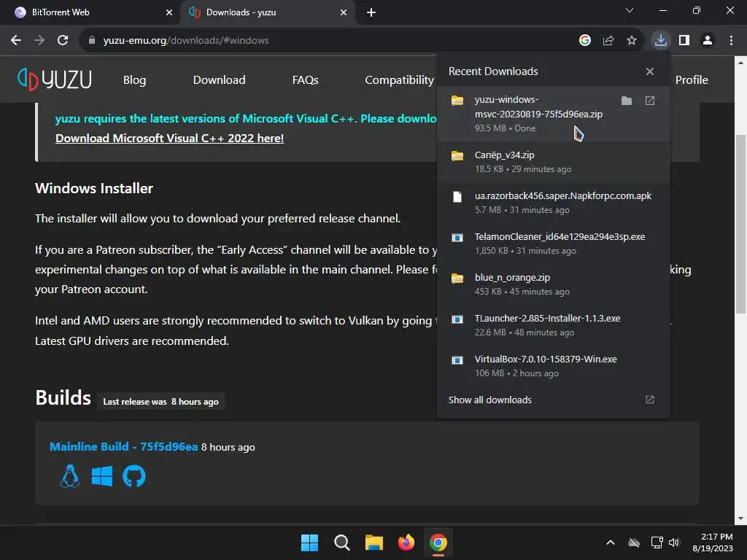Open the Download nav item
Image resolution: width=747 pixels, height=560 pixels.
(x=219, y=80)
